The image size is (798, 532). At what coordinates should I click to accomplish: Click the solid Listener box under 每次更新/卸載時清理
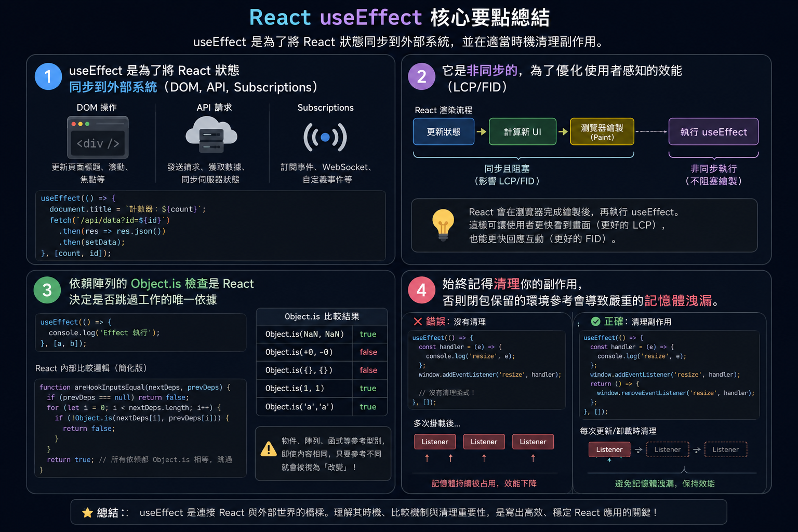[609, 449]
